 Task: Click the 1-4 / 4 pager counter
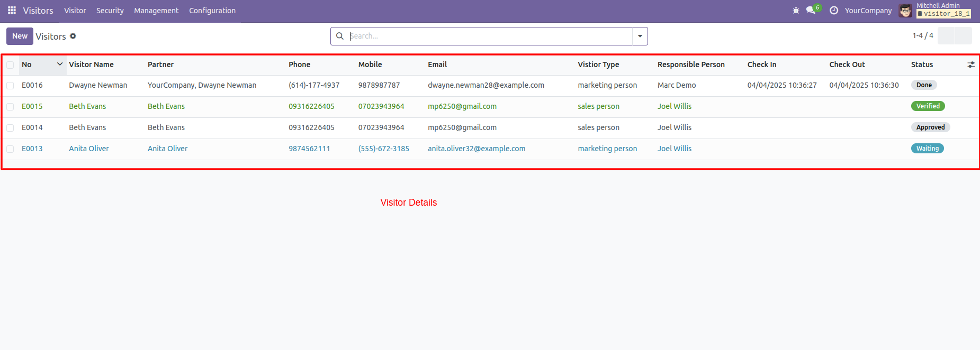[923, 35]
